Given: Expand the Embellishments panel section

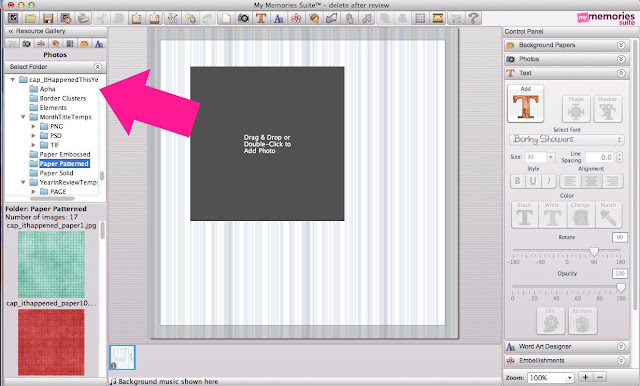Looking at the screenshot, I should 621,360.
